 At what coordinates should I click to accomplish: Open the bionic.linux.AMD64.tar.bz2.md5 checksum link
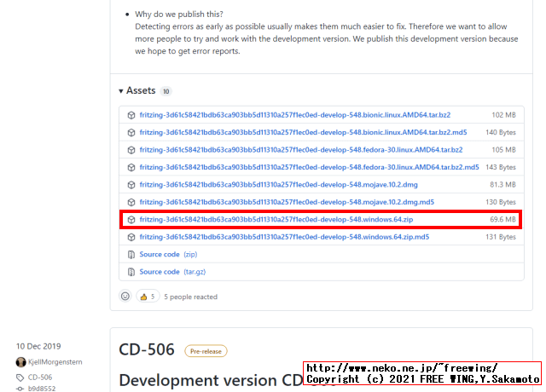click(303, 133)
